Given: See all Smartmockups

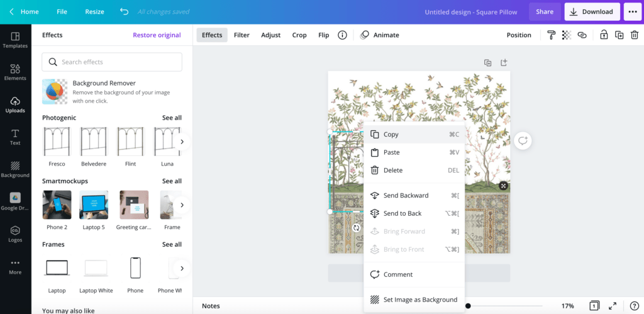Looking at the screenshot, I should tap(172, 181).
